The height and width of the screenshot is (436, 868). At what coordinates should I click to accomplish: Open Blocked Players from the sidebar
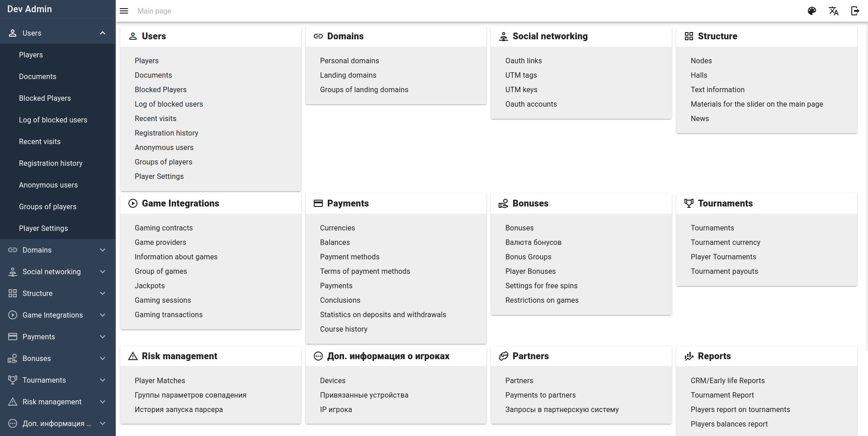click(x=45, y=98)
